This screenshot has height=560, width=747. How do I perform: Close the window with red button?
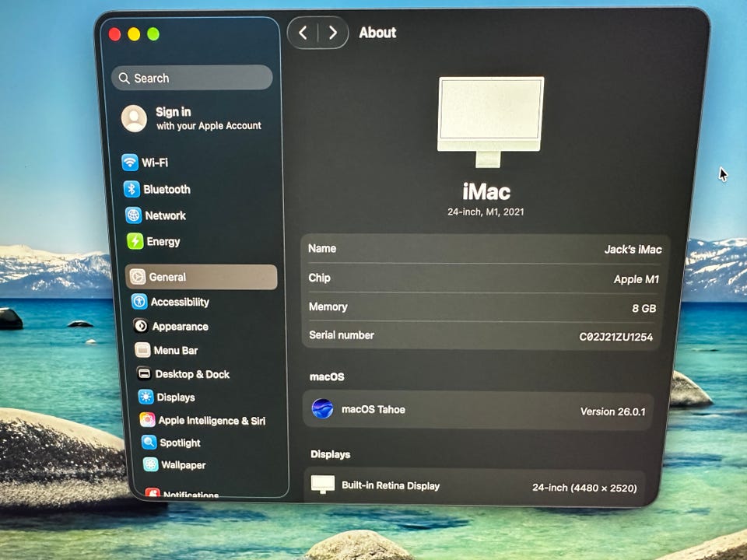pos(114,33)
